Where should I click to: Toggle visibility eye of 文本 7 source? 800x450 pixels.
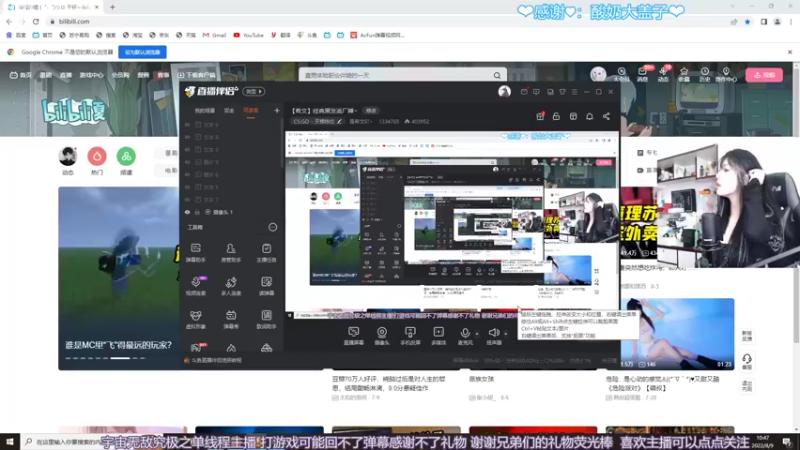point(187,199)
